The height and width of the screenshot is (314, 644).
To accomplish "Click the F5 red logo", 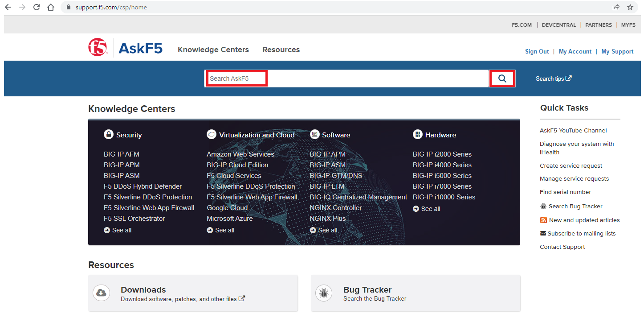I will pyautogui.click(x=98, y=47).
